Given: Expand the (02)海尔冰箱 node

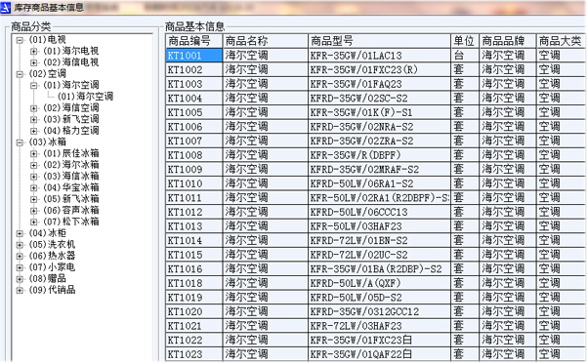Looking at the screenshot, I should click(34, 165).
